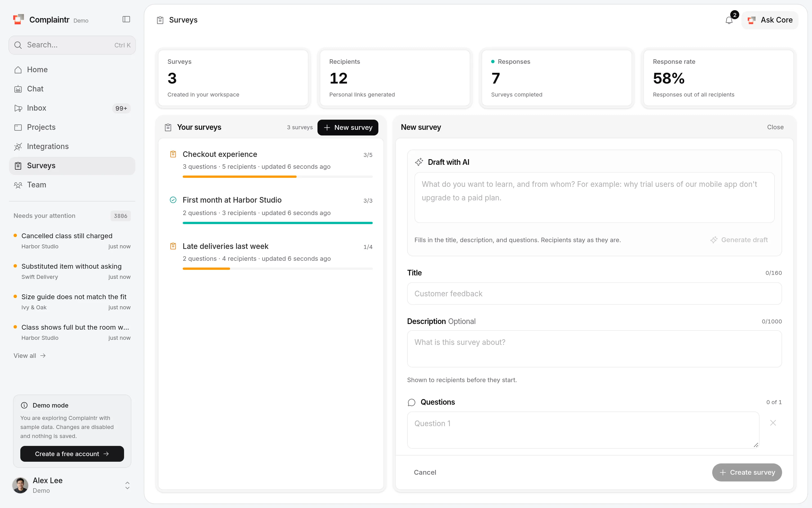Click the Checkout experience clipboard icon
Viewport: 812px width, 508px height.
click(x=173, y=154)
